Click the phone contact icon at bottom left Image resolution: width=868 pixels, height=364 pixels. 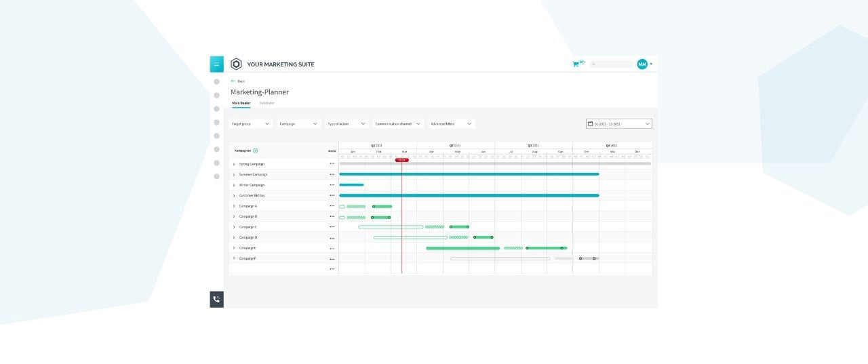[216, 299]
